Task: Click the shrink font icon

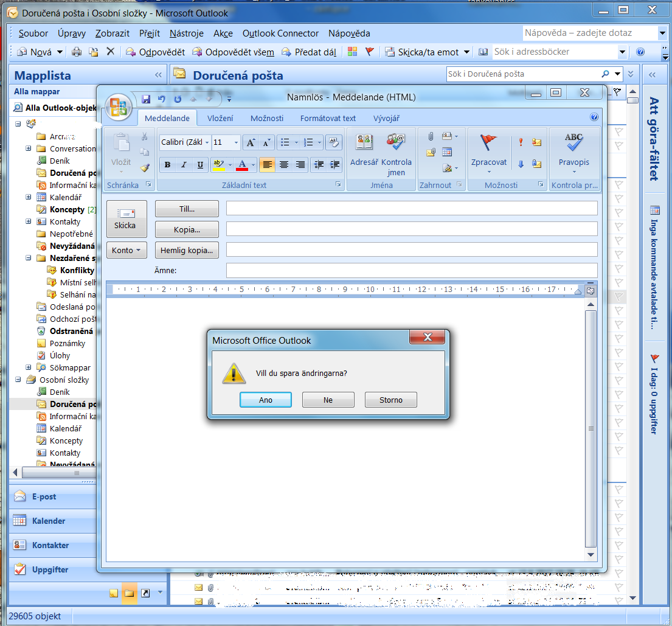Action: (266, 142)
